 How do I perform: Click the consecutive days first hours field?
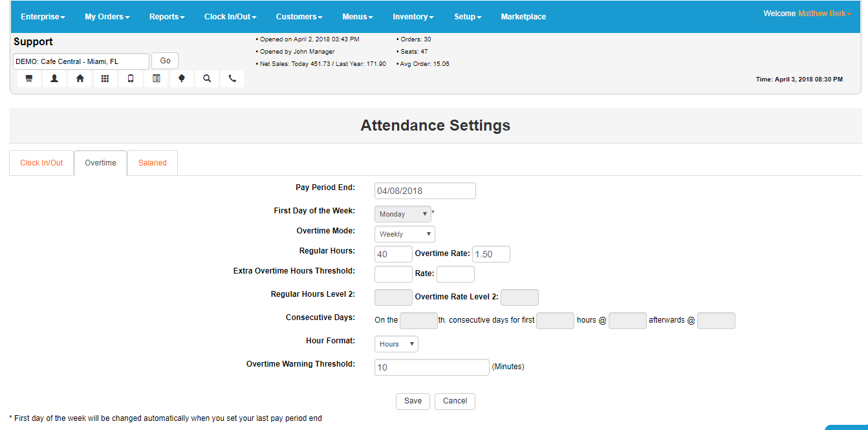coord(555,321)
